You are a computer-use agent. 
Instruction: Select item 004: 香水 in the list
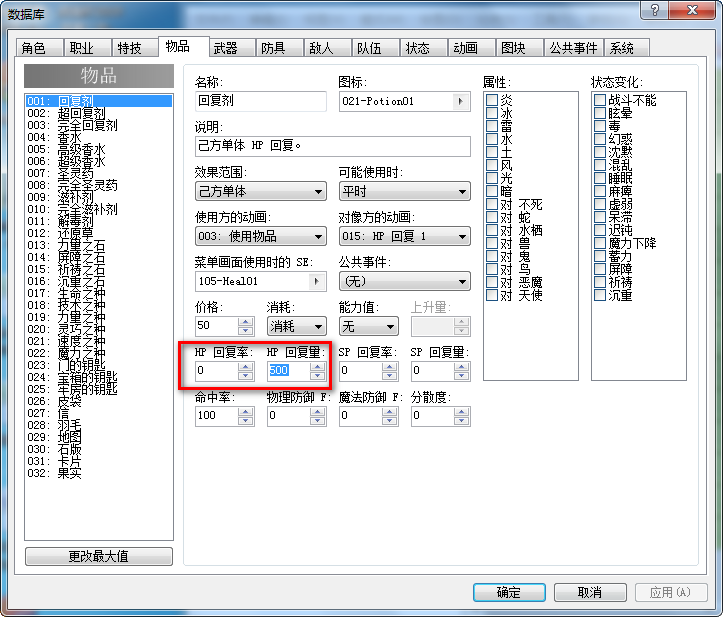[99, 137]
